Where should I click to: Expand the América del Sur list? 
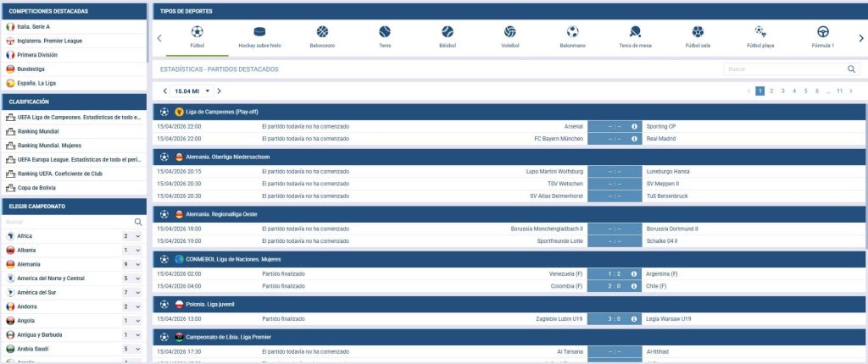[x=138, y=293]
